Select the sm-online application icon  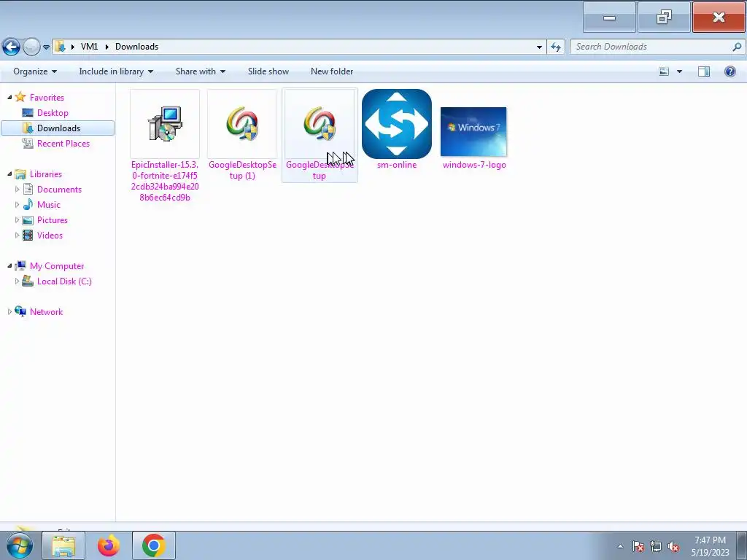(397, 124)
